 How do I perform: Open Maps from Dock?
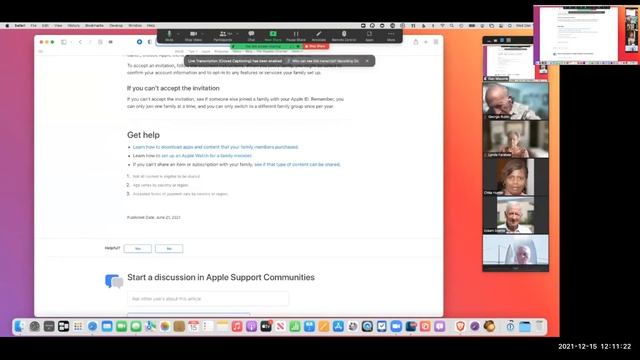151,326
